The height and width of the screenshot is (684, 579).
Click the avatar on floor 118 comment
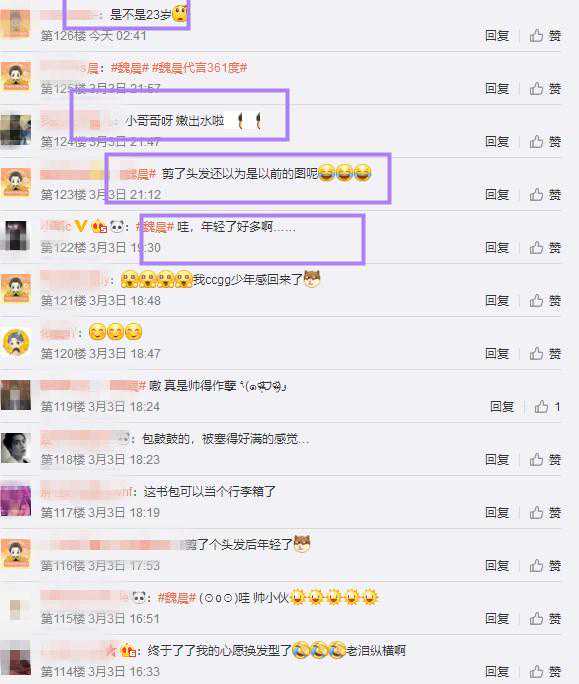pos(16,448)
